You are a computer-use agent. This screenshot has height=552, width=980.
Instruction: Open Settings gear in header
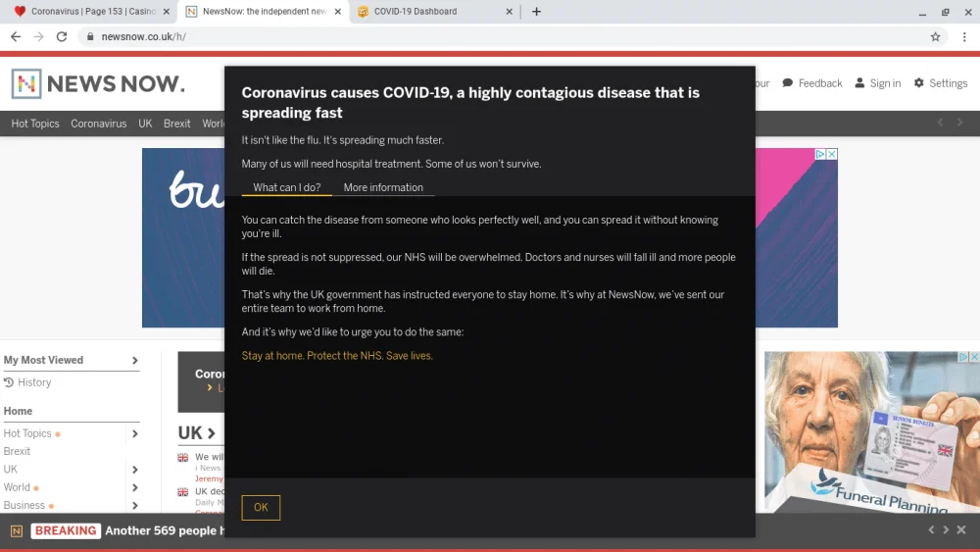pyautogui.click(x=941, y=83)
